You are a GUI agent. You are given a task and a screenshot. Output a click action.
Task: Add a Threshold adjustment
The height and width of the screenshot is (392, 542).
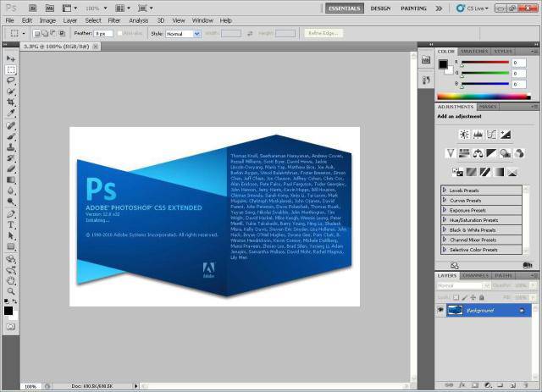tap(484, 172)
